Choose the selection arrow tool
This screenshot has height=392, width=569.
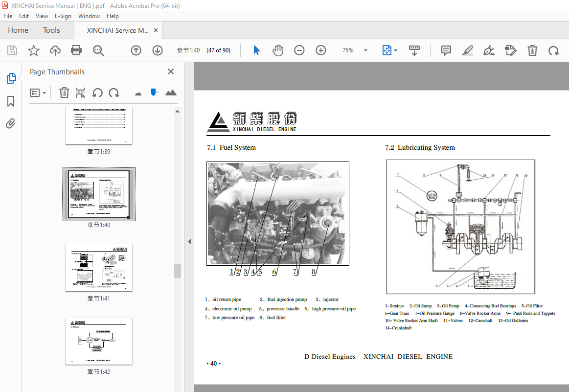(256, 50)
